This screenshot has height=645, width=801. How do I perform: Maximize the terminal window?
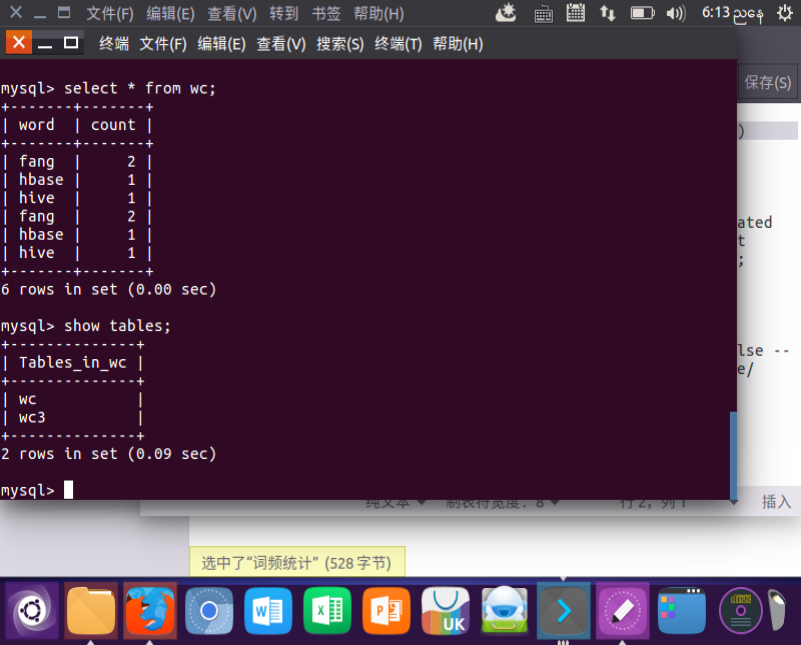pyautogui.click(x=71, y=42)
